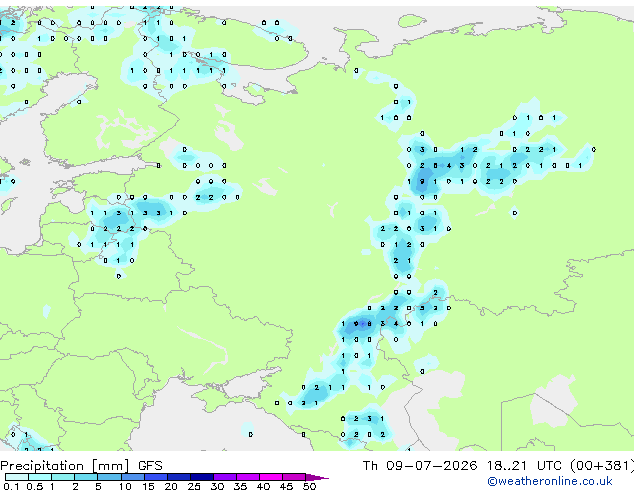This screenshot has height=490, width=634.
Task: Click the legend scale label "35"
Action: tap(240, 486)
